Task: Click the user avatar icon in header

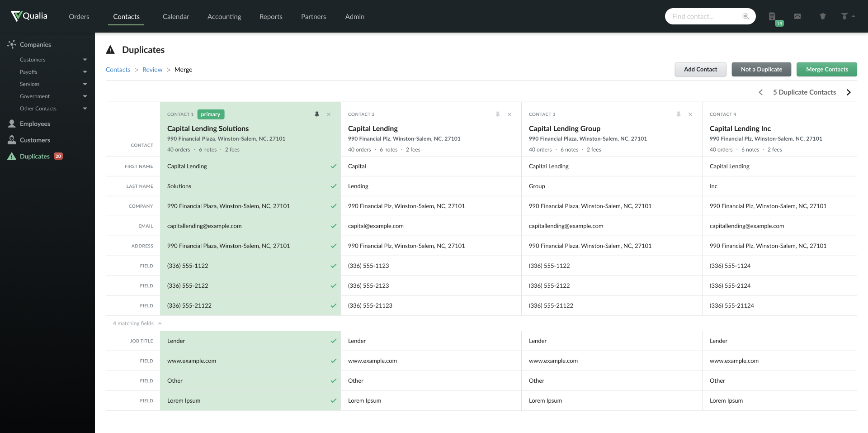Action: pyautogui.click(x=844, y=16)
